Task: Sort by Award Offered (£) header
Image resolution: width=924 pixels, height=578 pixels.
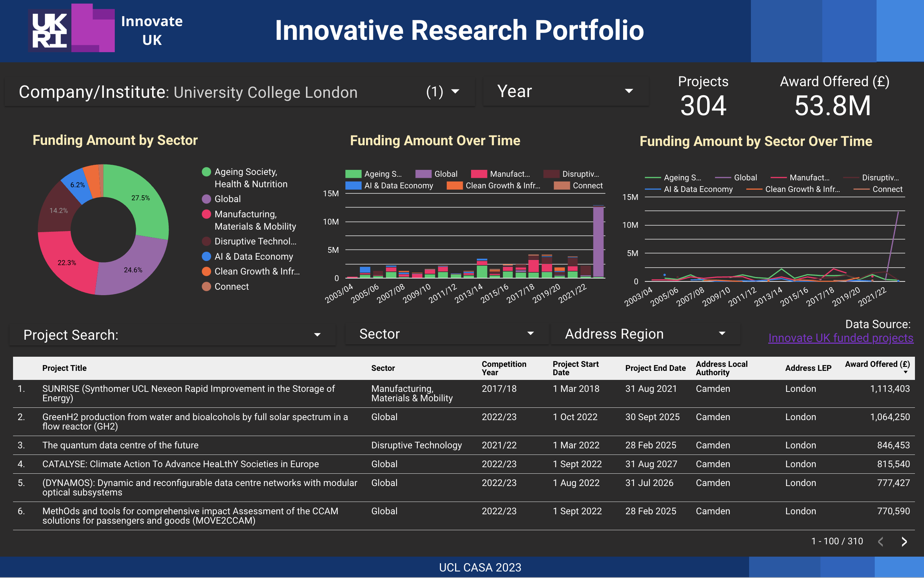Action: click(x=877, y=364)
